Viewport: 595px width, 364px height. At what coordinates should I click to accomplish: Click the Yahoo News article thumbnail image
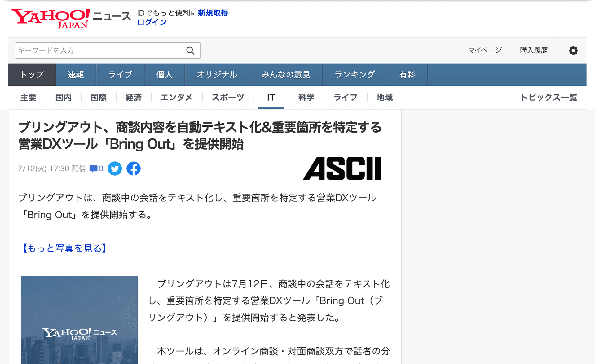coord(79,320)
